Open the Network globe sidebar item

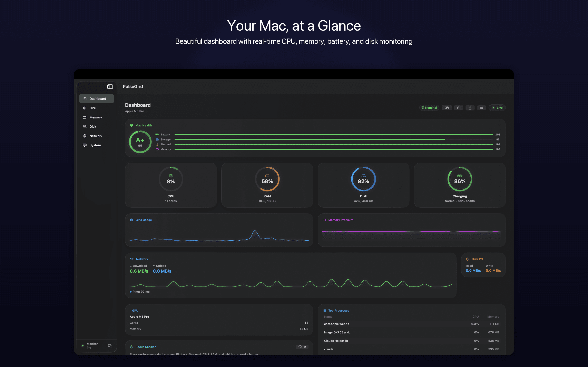(x=96, y=136)
